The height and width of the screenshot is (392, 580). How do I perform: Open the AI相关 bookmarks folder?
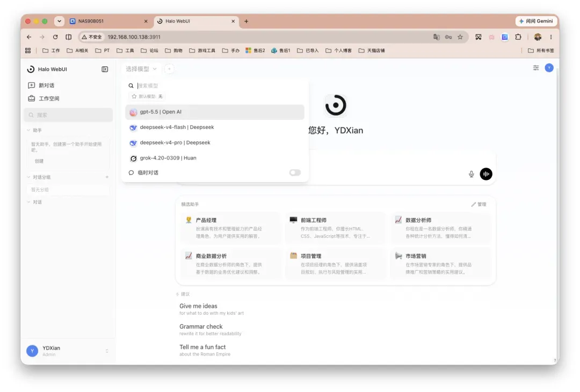coord(77,50)
